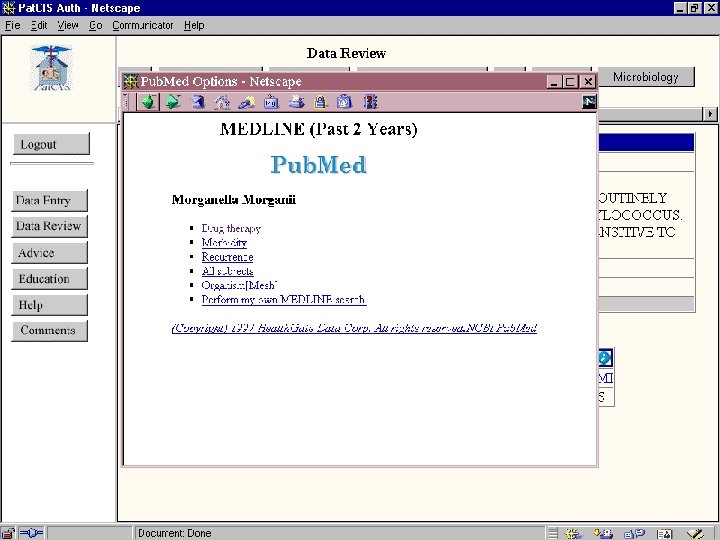This screenshot has width=720, height=540.
Task: Open the Help menu in the menu bar
Action: pos(194,25)
